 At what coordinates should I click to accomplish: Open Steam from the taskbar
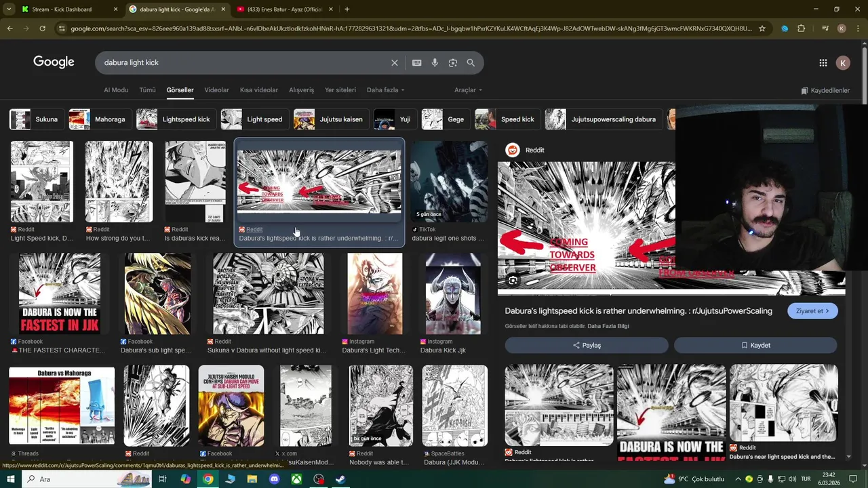pyautogui.click(x=340, y=479)
